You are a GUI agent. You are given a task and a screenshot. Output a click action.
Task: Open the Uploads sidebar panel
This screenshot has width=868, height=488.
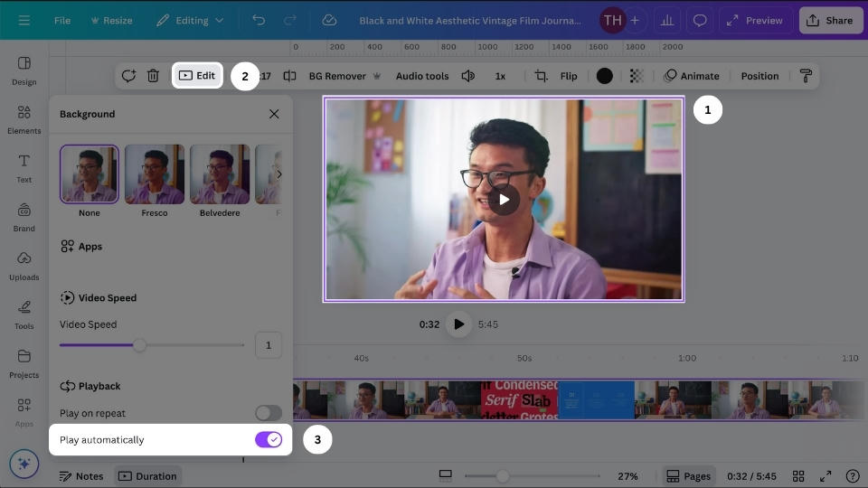[x=24, y=265]
